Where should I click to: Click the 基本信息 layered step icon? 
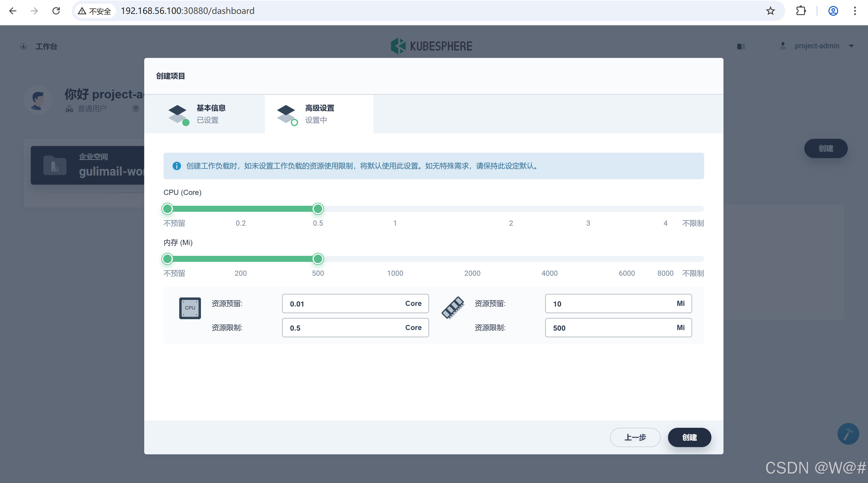pos(178,115)
